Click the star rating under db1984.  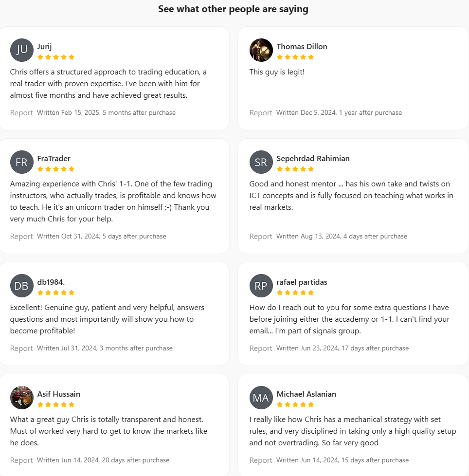pos(56,293)
